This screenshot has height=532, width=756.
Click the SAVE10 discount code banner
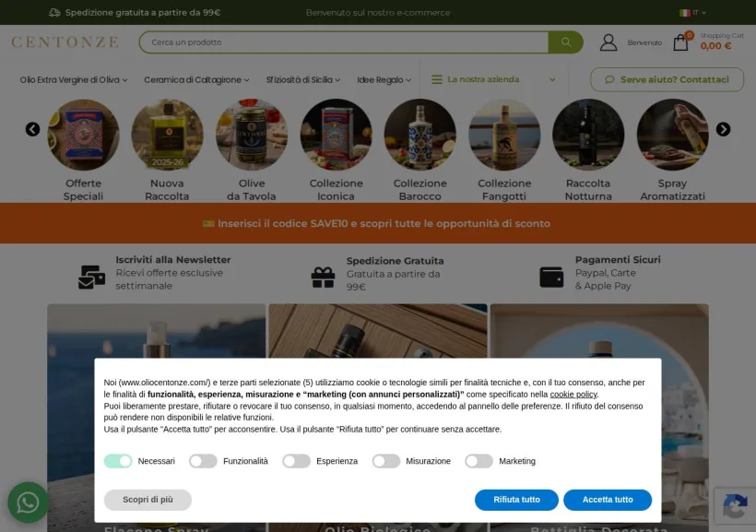tap(378, 223)
